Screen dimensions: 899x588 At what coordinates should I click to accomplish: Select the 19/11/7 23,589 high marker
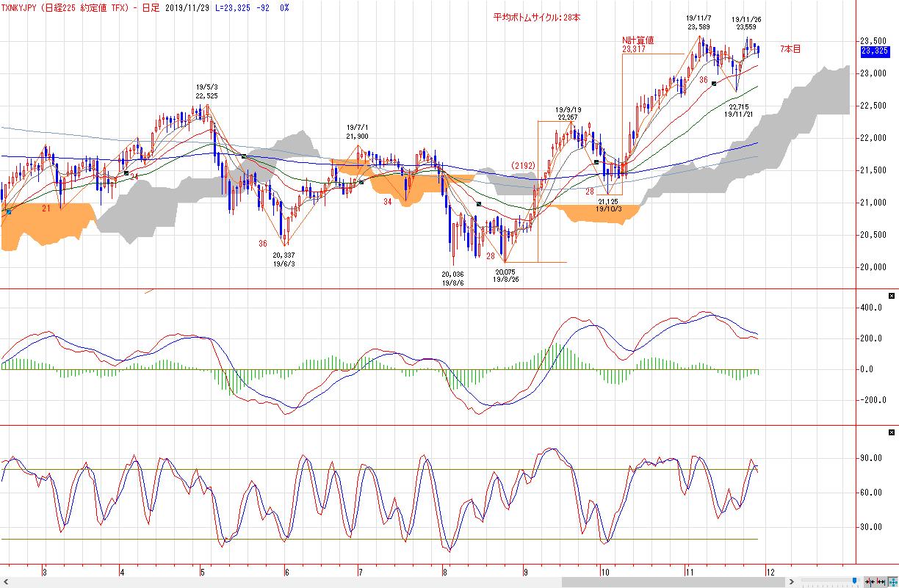point(698,22)
